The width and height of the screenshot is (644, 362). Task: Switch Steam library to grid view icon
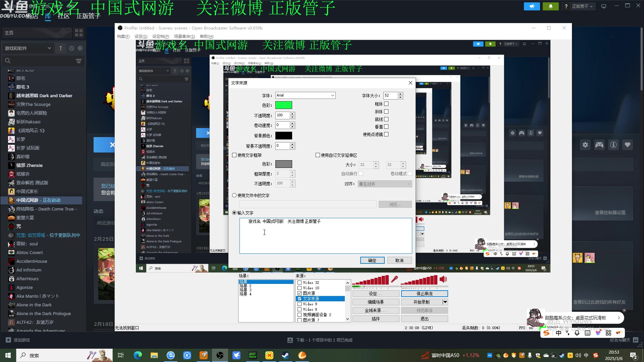(79, 33)
